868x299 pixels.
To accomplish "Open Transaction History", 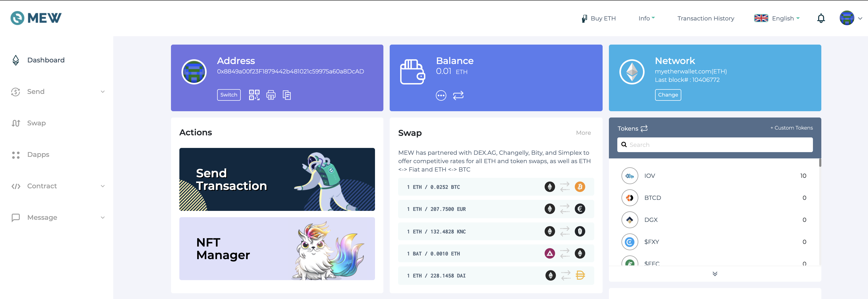I will tap(706, 19).
